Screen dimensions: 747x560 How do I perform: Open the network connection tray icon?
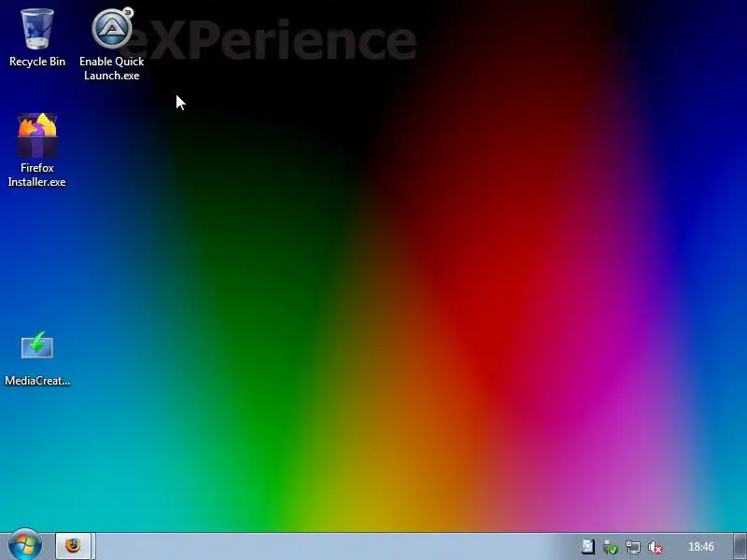(x=633, y=547)
